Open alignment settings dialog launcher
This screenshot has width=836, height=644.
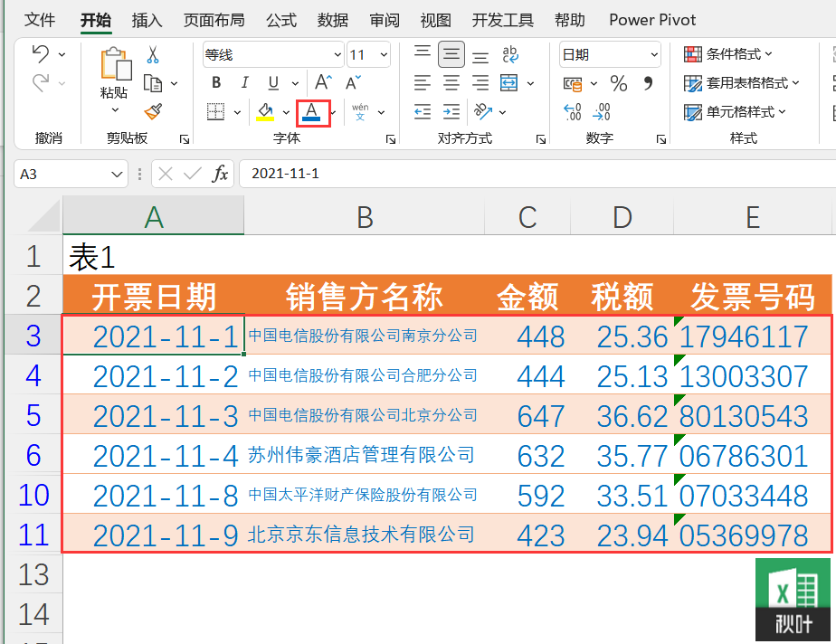pos(541,139)
